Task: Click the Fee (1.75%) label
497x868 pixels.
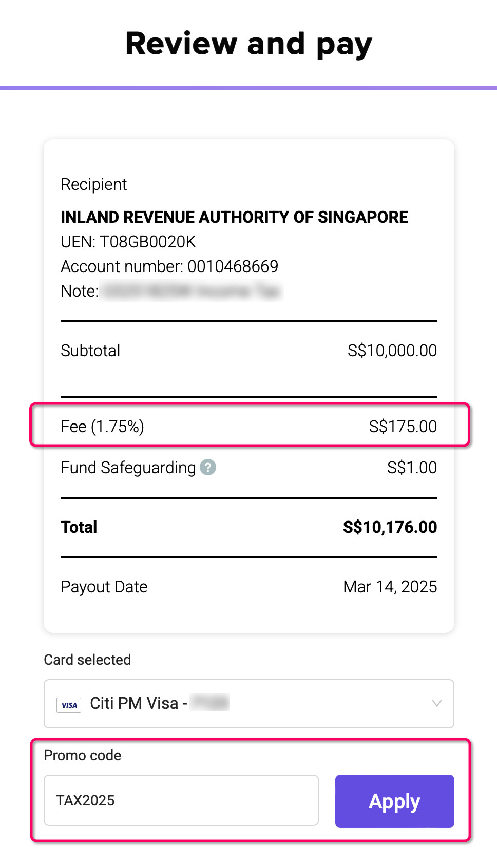Action: tap(102, 427)
